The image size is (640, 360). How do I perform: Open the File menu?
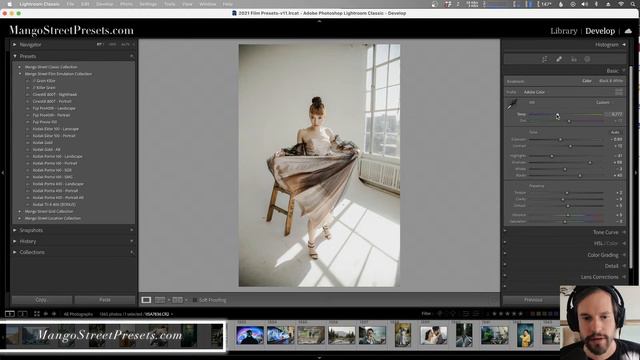[70, 4]
